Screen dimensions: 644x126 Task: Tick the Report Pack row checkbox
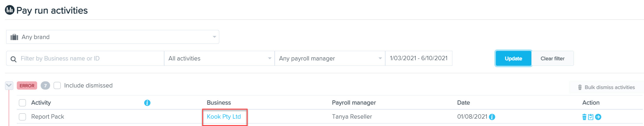(x=22, y=117)
